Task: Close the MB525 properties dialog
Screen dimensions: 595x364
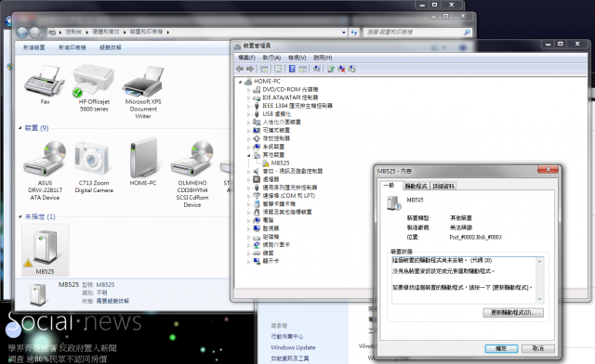Action: click(x=548, y=170)
